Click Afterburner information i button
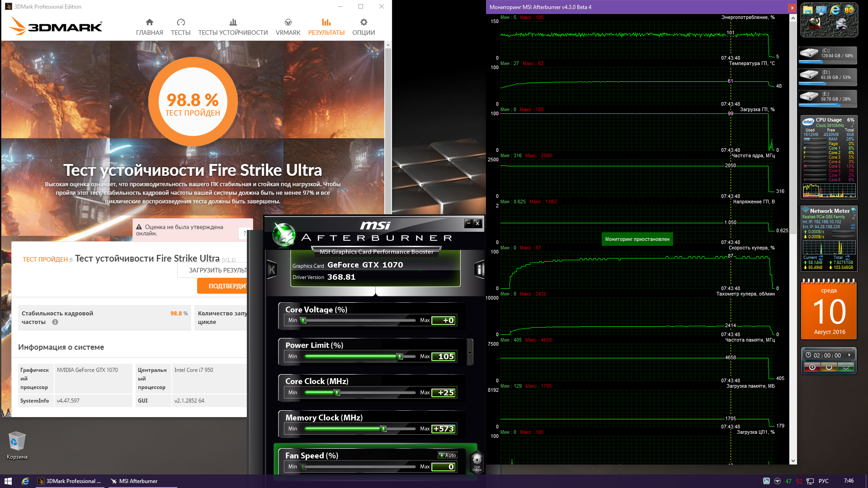 (479, 270)
